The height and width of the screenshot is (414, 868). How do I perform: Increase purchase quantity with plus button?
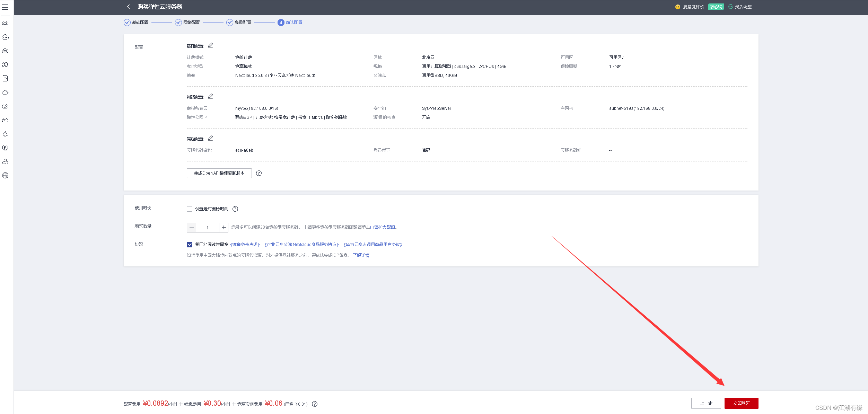point(224,228)
